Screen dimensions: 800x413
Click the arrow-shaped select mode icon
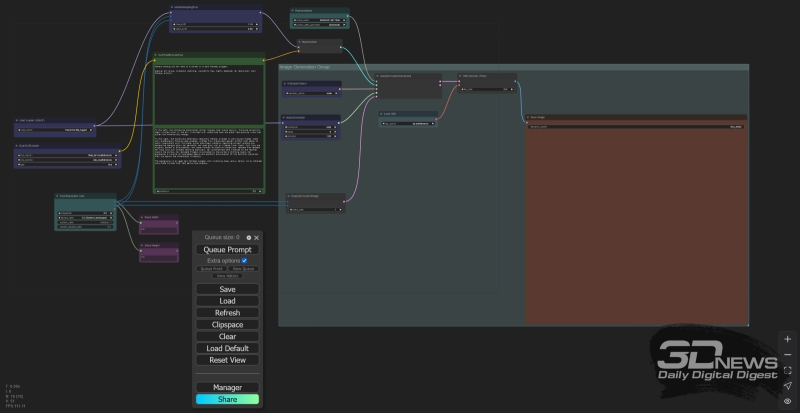click(787, 385)
